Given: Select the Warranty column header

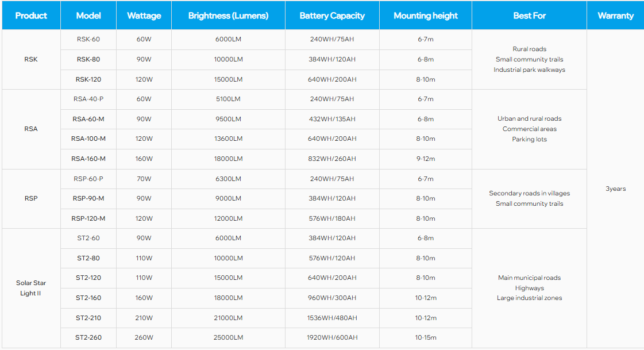Looking at the screenshot, I should (x=615, y=15).
